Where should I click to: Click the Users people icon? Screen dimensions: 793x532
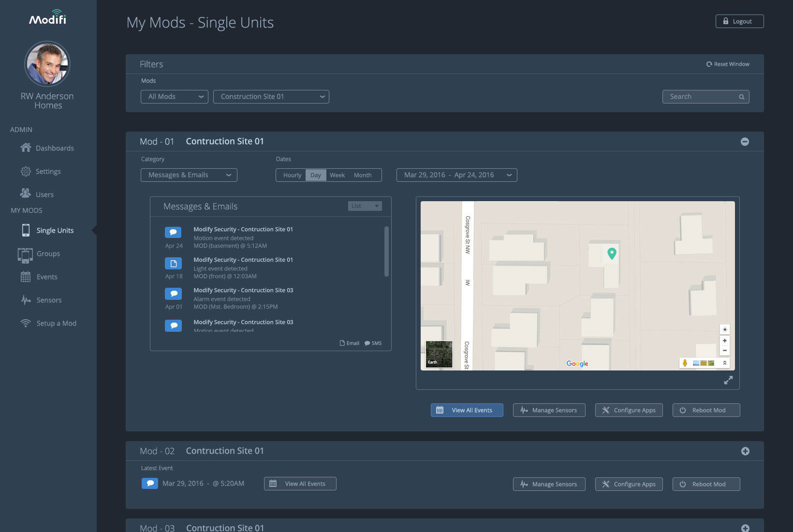point(25,193)
